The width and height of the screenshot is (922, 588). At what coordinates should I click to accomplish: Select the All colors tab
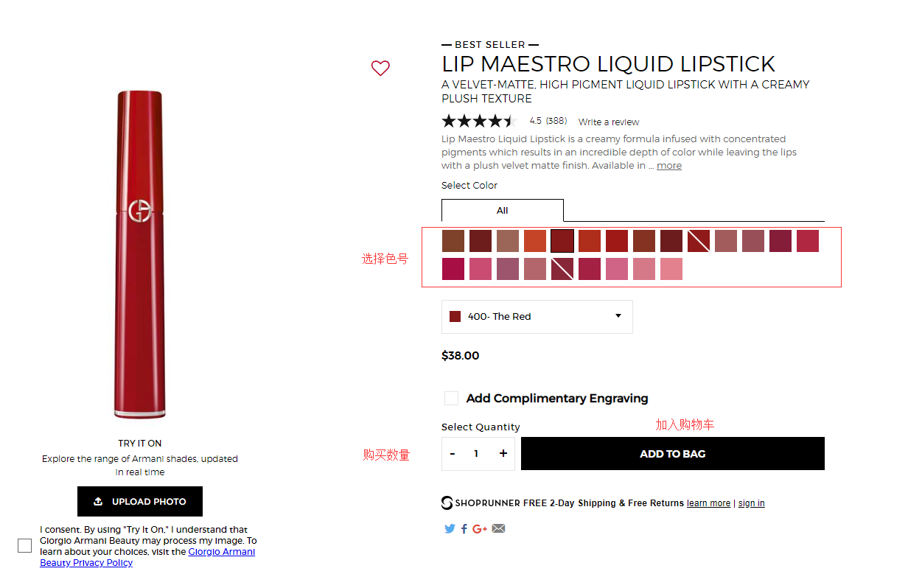tap(503, 211)
